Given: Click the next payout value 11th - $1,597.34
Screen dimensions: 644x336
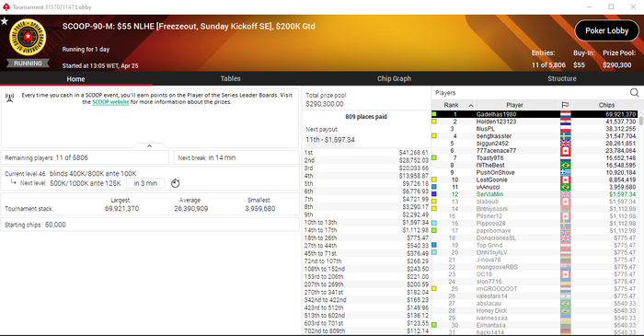Looking at the screenshot, I should [x=330, y=140].
